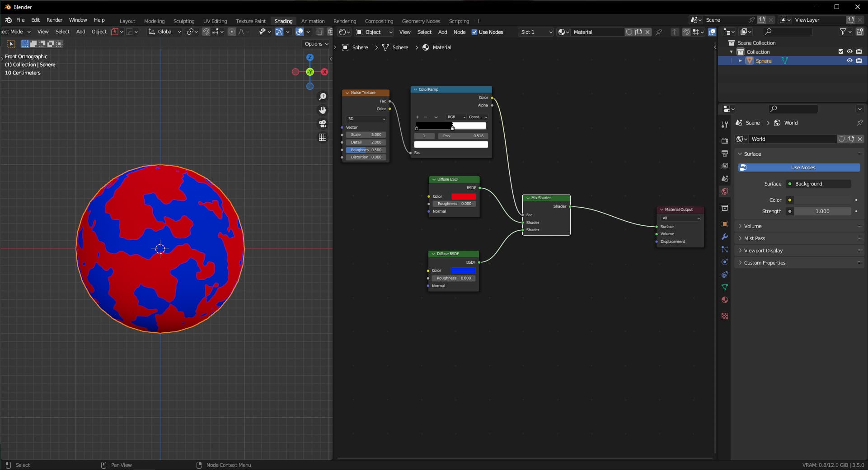Disable Sphere in renders camera icon
This screenshot has width=868, height=470.
(x=859, y=61)
